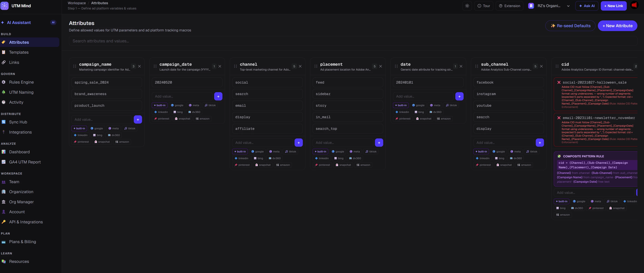The image size is (644, 273).
Task: Toggle the light/dark theme sun icon
Action: [x=467, y=6]
